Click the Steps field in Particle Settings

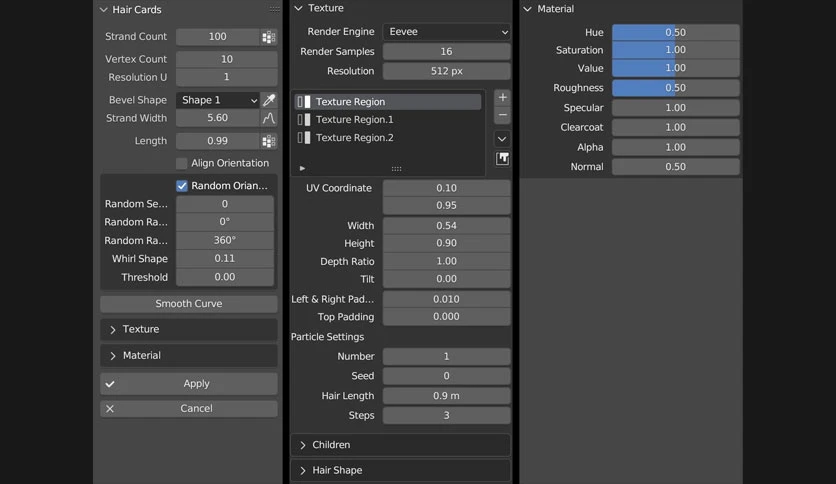tap(446, 416)
